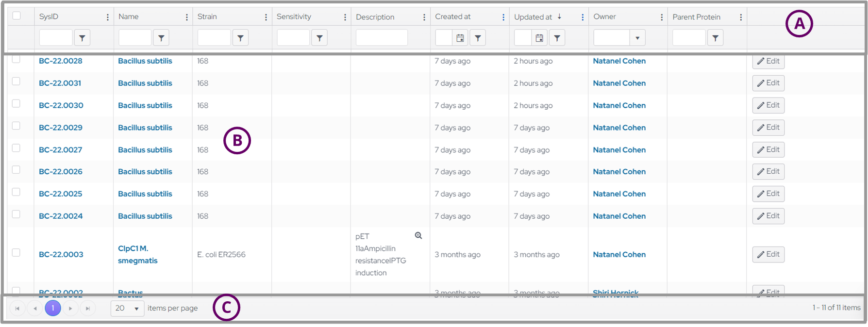The height and width of the screenshot is (327, 868).
Task: Go to the last page of results
Action: [x=88, y=309]
